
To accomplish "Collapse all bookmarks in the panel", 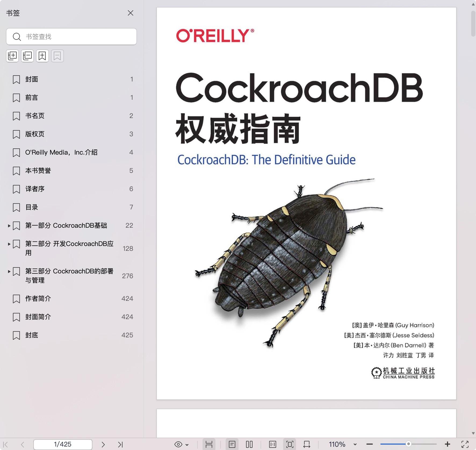I will (27, 56).
